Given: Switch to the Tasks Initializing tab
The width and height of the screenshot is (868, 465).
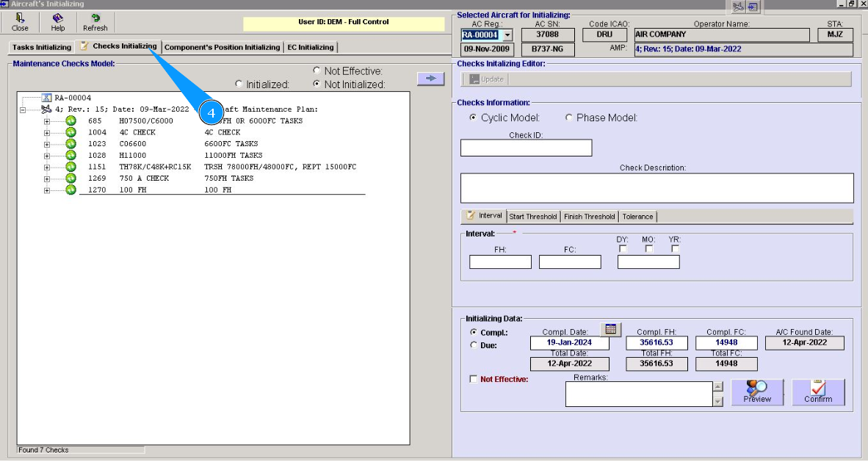Looking at the screenshot, I should 42,47.
